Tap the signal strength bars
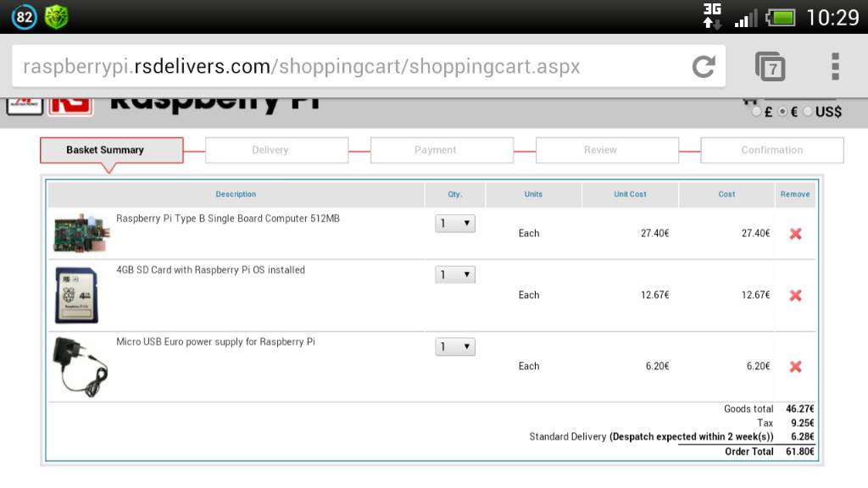 [x=745, y=19]
